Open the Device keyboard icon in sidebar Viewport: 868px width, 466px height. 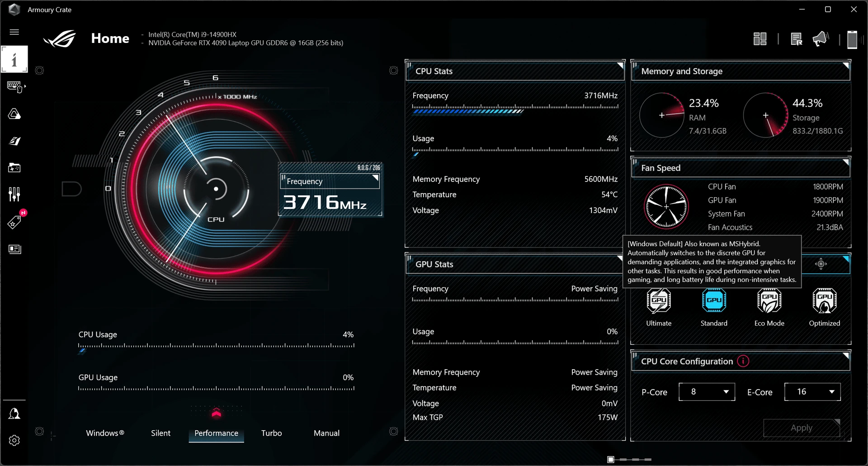(x=16, y=86)
